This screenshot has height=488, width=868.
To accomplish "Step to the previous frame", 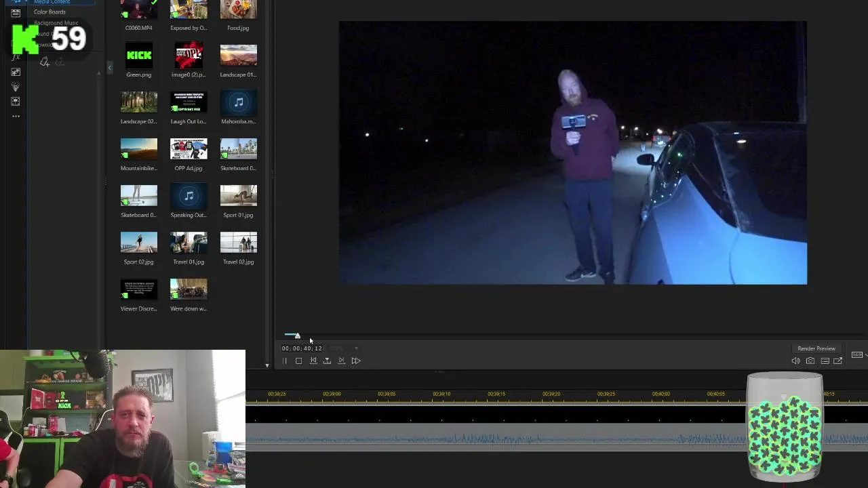I will [x=313, y=361].
